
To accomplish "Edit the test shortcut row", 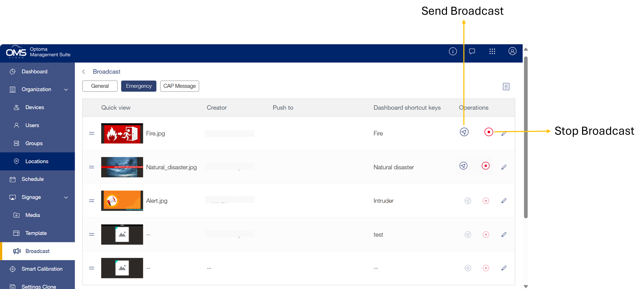I will 504,235.
